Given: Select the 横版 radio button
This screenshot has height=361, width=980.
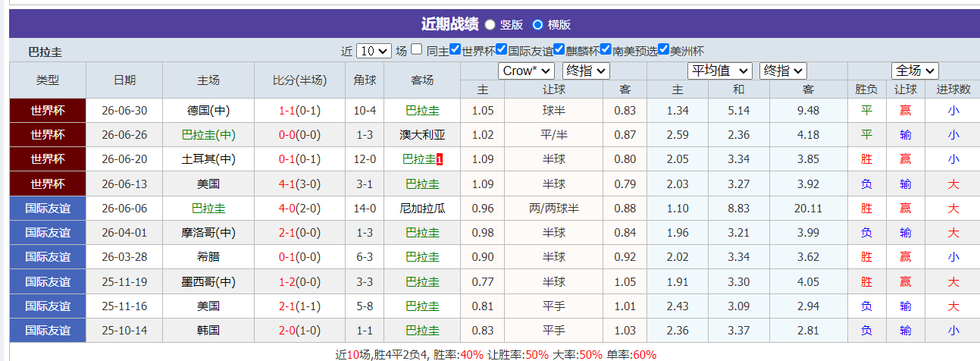Looking at the screenshot, I should click(x=537, y=24).
